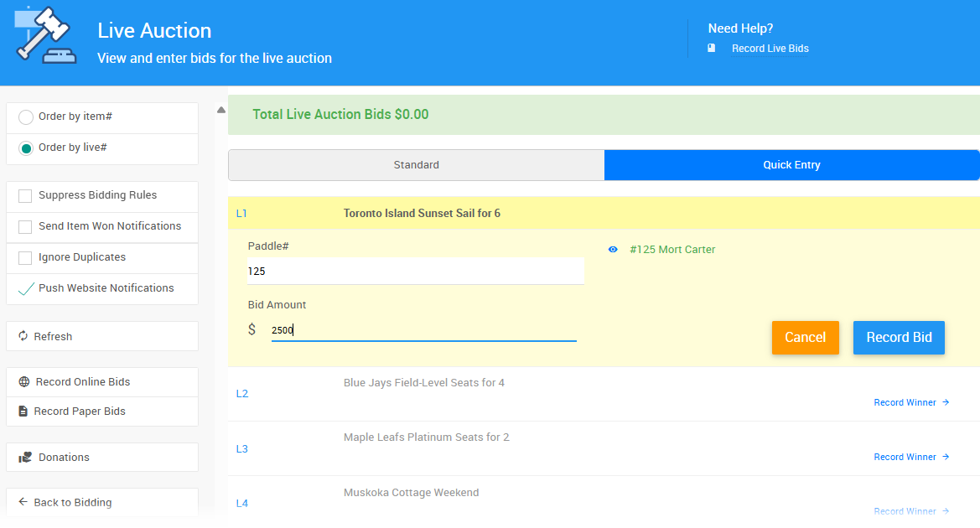The width and height of the screenshot is (980, 528).
Task: Click the document icon for Record Paper Bids
Action: coord(23,412)
